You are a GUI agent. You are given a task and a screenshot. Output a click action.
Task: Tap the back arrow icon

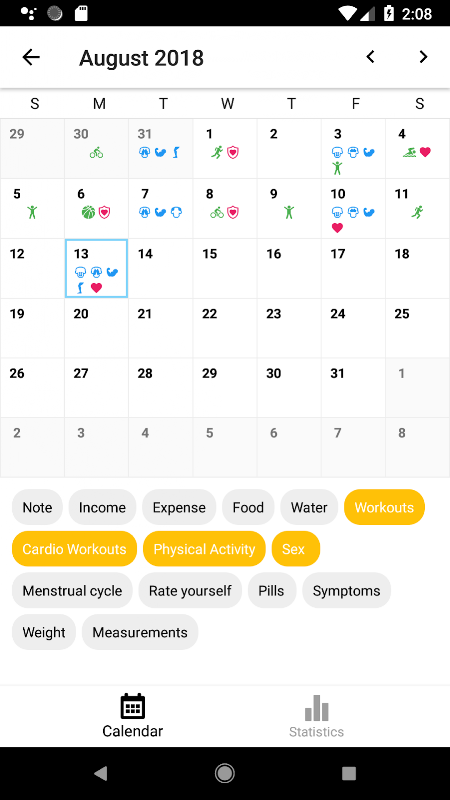(31, 57)
